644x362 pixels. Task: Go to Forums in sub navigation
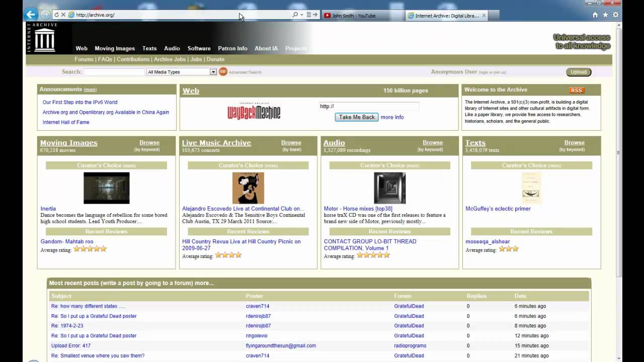pyautogui.click(x=84, y=59)
